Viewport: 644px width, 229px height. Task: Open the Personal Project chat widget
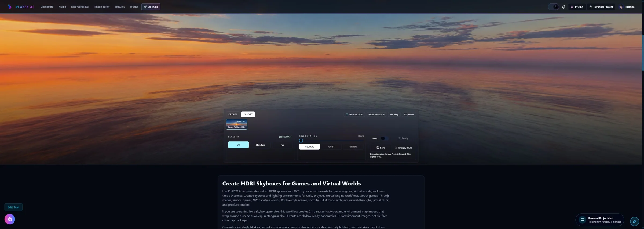600,220
